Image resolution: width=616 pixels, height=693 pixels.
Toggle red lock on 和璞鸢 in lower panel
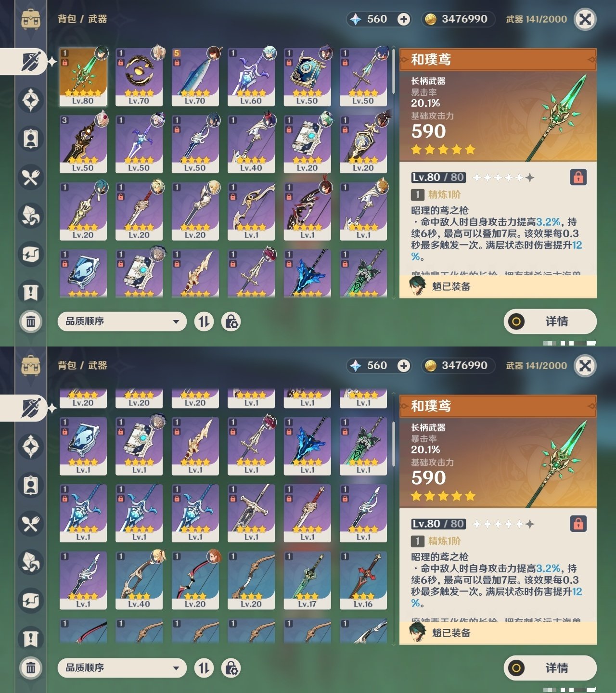point(578,524)
